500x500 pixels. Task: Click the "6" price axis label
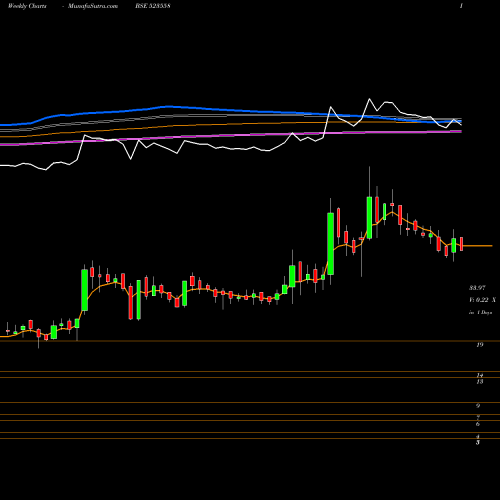[478, 424]
